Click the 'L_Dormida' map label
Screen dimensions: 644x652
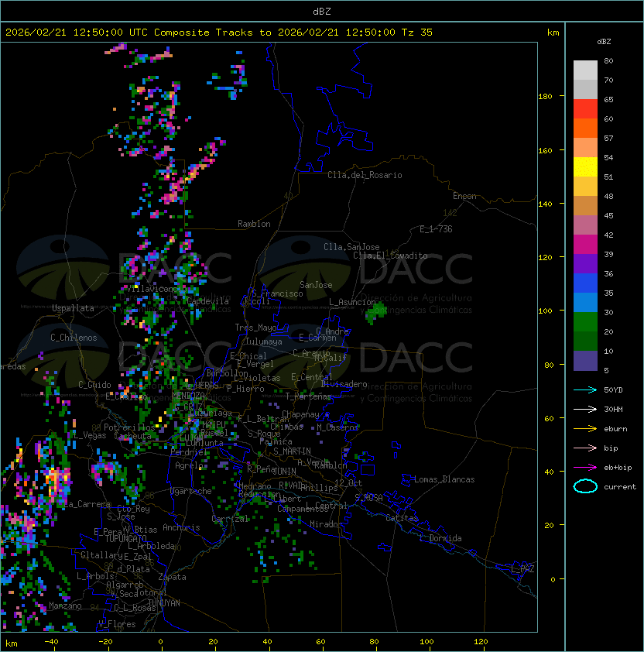(x=440, y=538)
